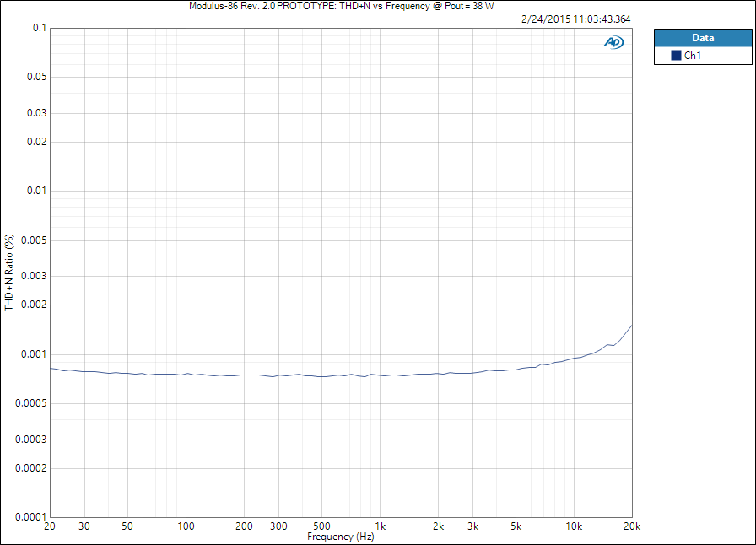Click the 0.1 value on Y axis
The width and height of the screenshot is (756, 545).
coord(40,28)
